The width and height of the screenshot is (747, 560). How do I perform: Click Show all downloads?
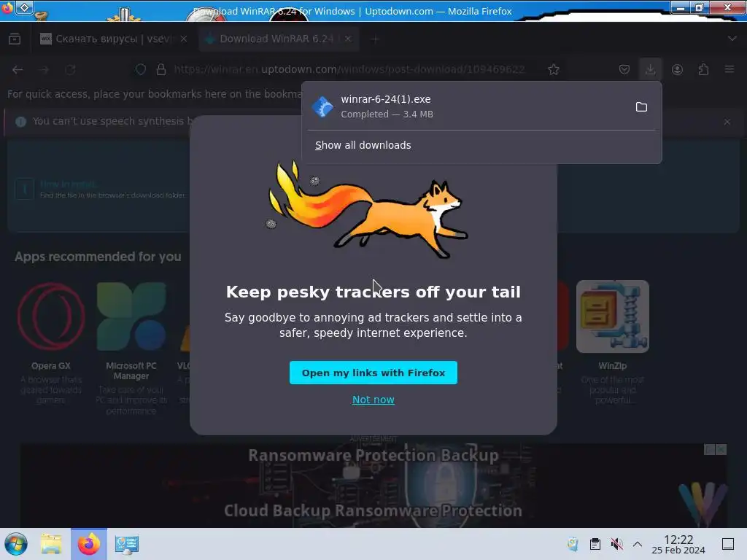click(x=363, y=145)
